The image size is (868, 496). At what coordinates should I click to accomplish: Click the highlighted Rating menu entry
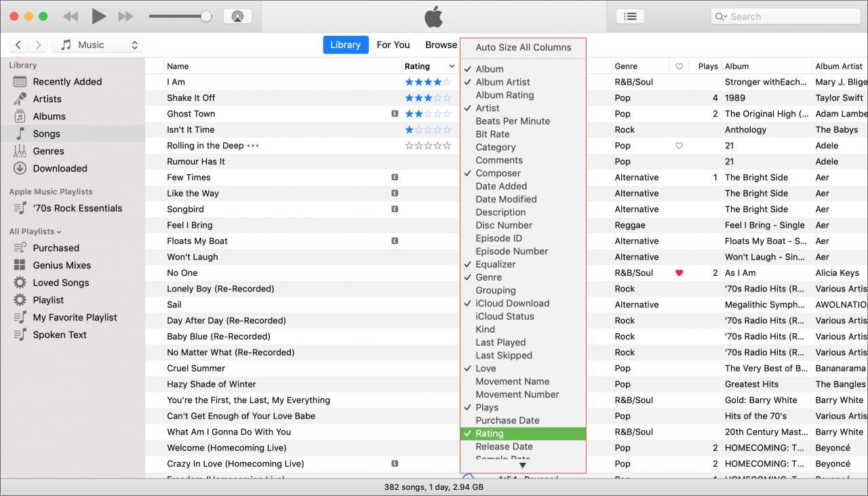523,434
